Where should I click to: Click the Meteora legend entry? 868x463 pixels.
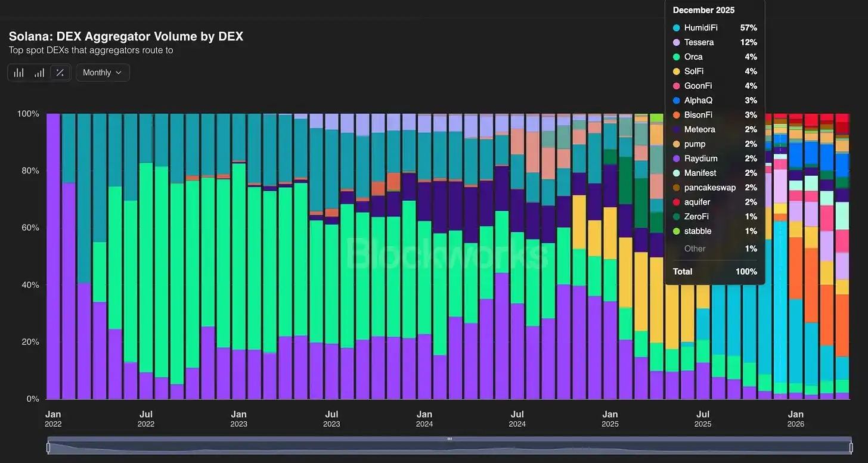click(x=715, y=129)
